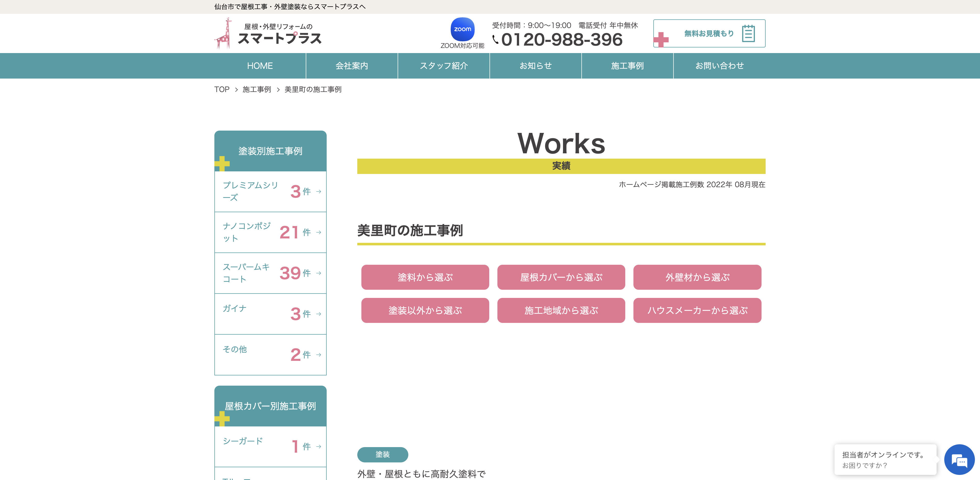Click the 実績 yellow banner

tap(561, 166)
